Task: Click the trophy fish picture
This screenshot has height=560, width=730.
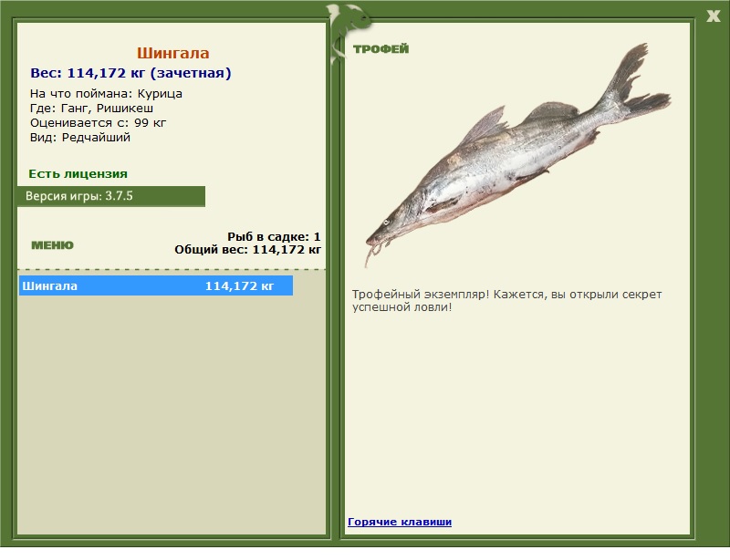Action: point(517,155)
